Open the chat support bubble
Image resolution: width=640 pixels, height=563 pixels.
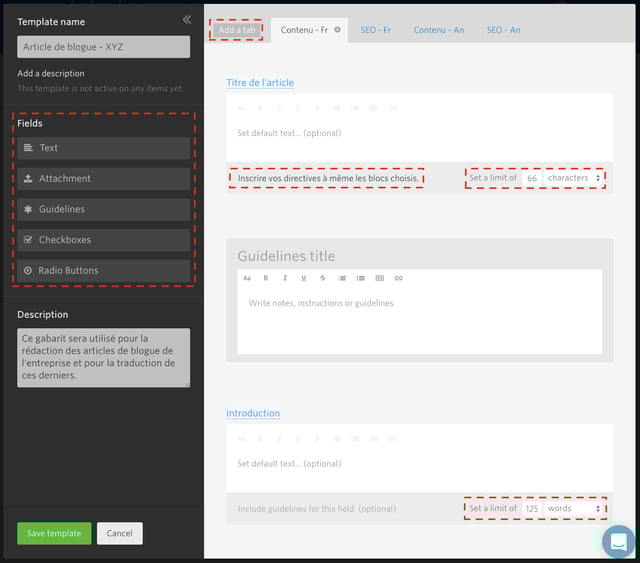tap(618, 541)
